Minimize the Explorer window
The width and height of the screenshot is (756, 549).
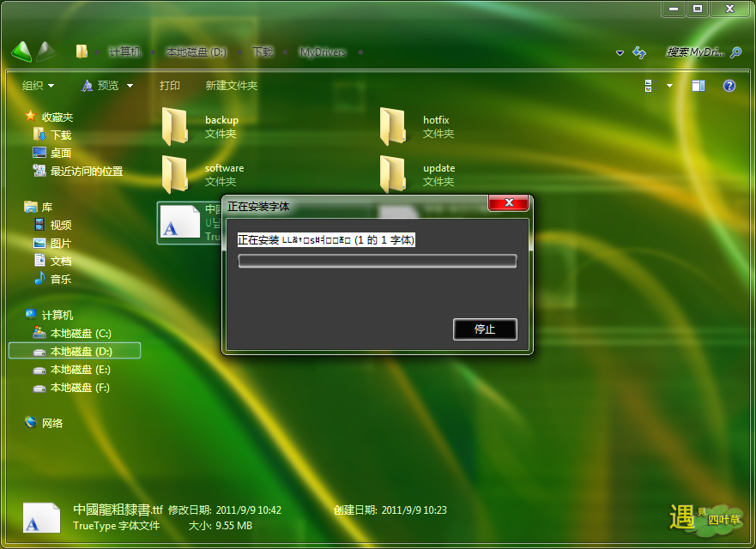(674, 9)
